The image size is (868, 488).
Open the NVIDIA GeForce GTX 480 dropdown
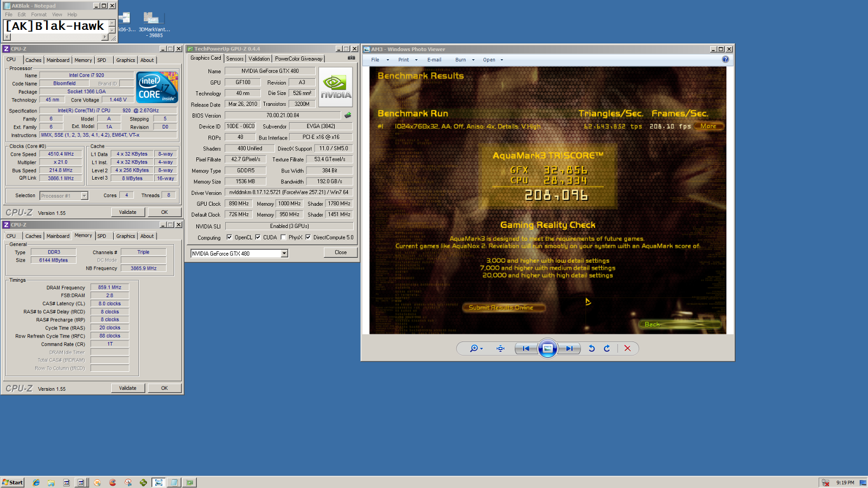point(284,253)
